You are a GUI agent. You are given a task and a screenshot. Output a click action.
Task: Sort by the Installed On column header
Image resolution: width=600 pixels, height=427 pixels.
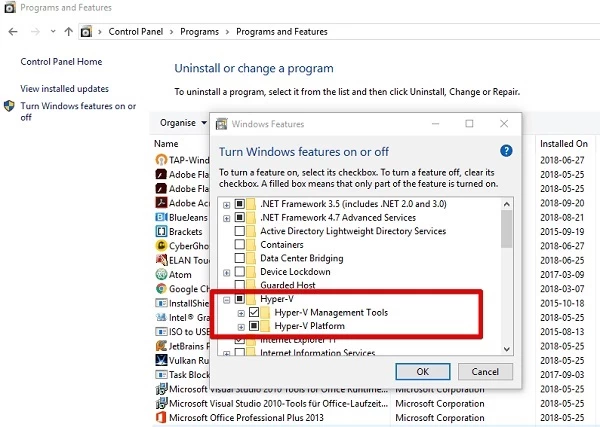pyautogui.click(x=564, y=143)
